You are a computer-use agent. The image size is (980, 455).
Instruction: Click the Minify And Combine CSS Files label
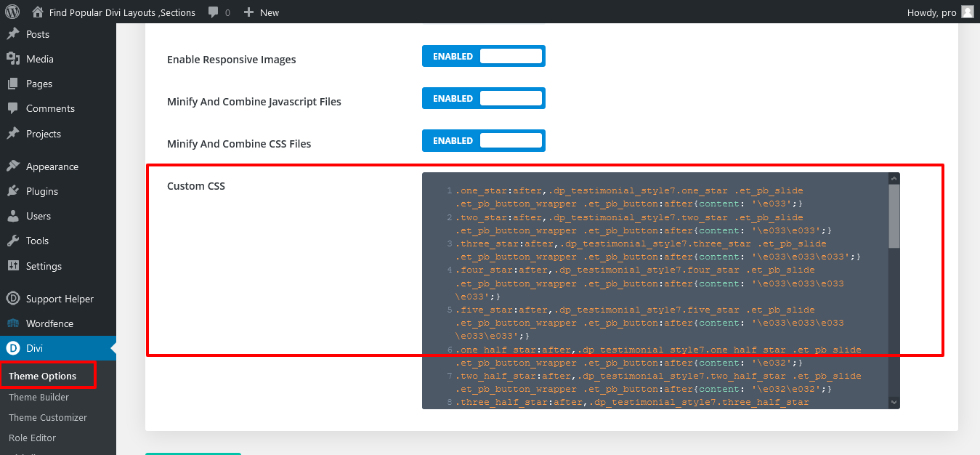(x=239, y=144)
